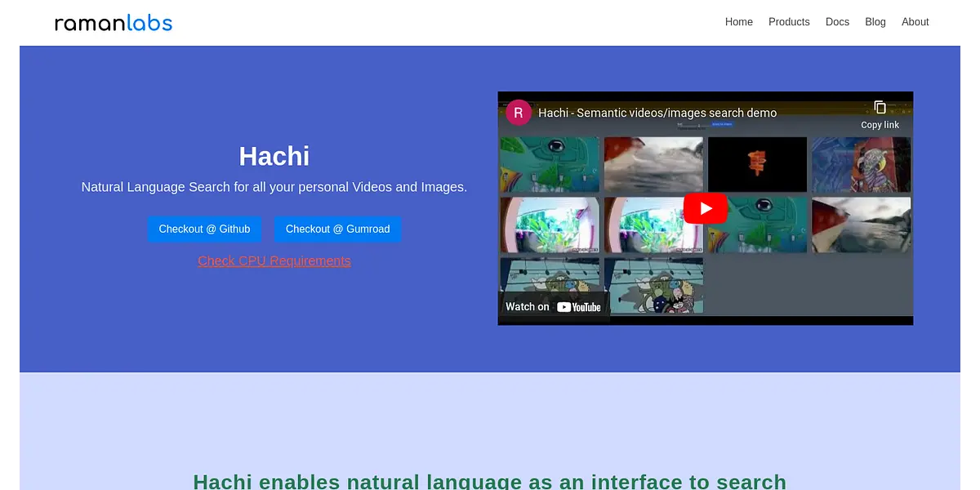This screenshot has width=980, height=490.
Task: Click the ramanlabs logo
Action: (114, 23)
